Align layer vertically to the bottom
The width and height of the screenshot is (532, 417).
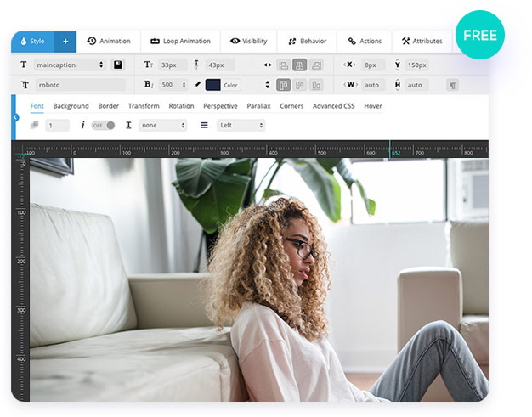coord(316,85)
